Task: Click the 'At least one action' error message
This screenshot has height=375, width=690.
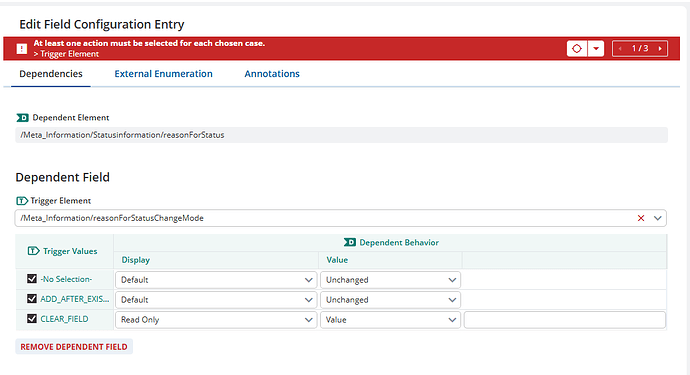Action: (149, 43)
